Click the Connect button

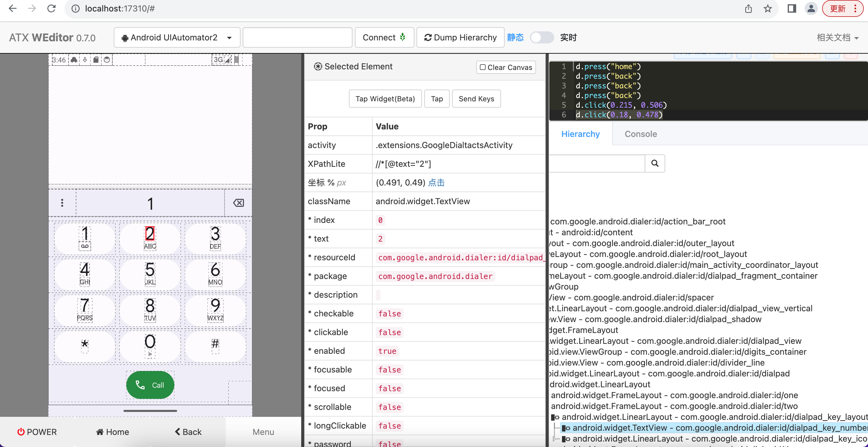pos(384,37)
